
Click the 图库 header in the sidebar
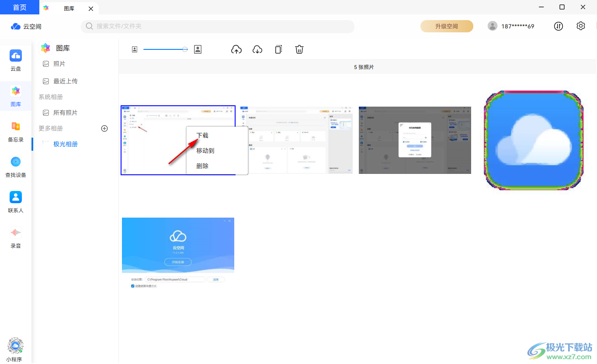tap(55, 48)
